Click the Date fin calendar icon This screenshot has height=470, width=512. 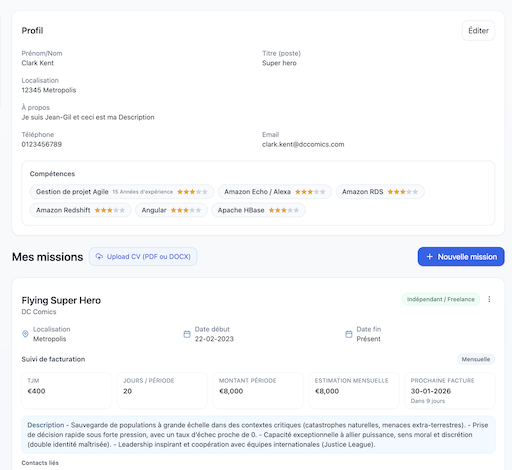tap(349, 334)
